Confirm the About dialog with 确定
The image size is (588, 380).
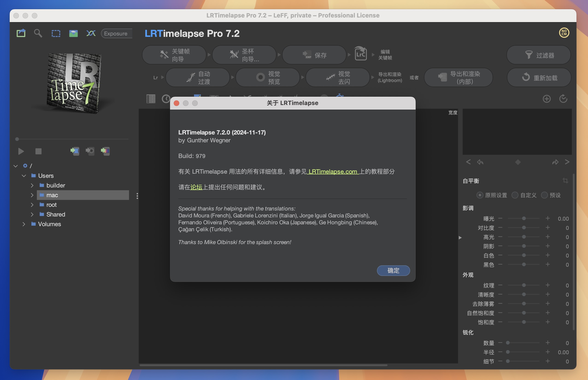[393, 270]
